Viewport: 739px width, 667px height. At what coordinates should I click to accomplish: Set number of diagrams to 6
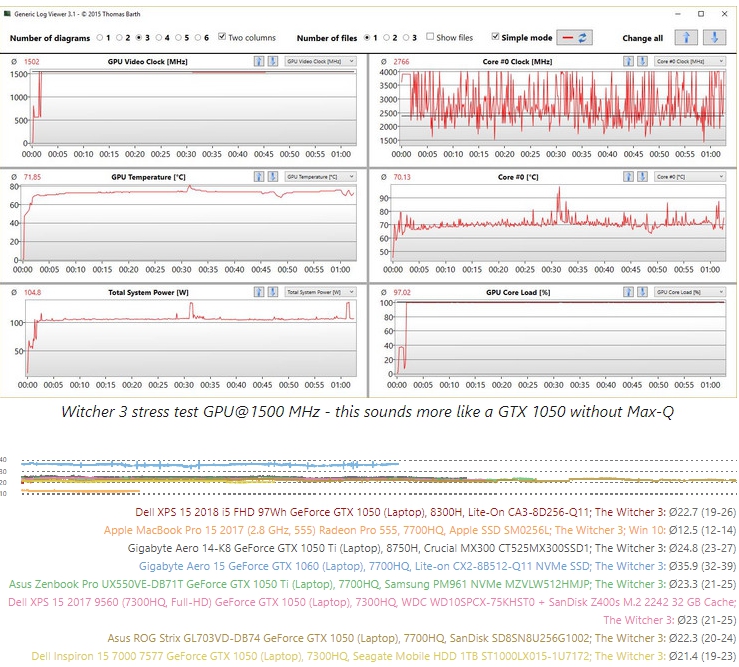click(197, 38)
